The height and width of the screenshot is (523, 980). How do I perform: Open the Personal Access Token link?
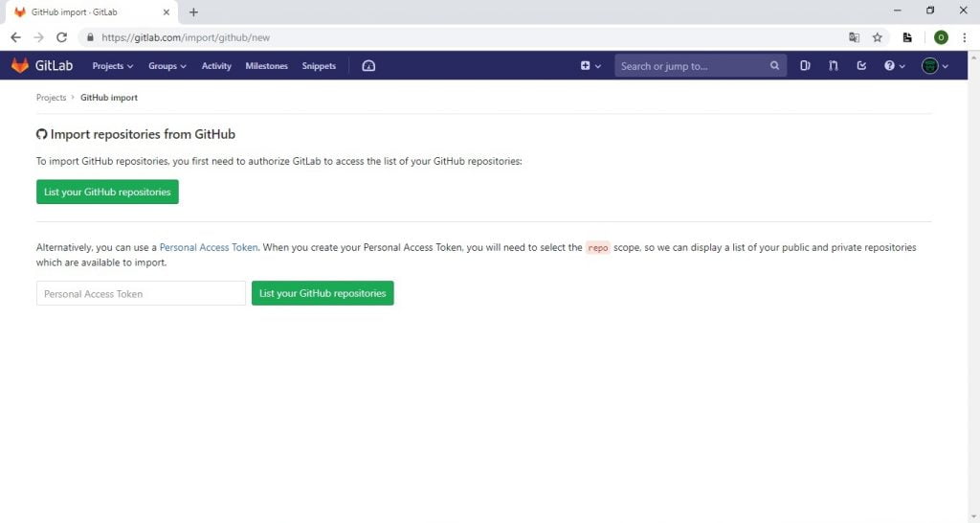pyautogui.click(x=208, y=247)
